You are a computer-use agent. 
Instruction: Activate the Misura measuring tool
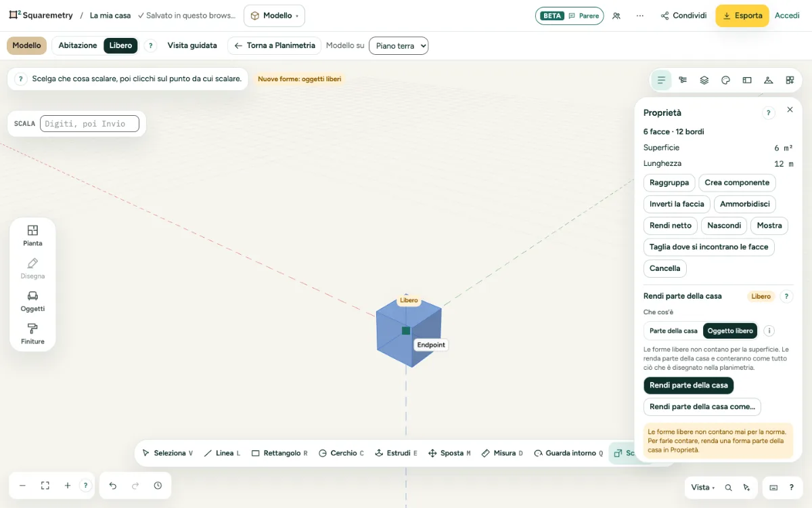pos(502,453)
